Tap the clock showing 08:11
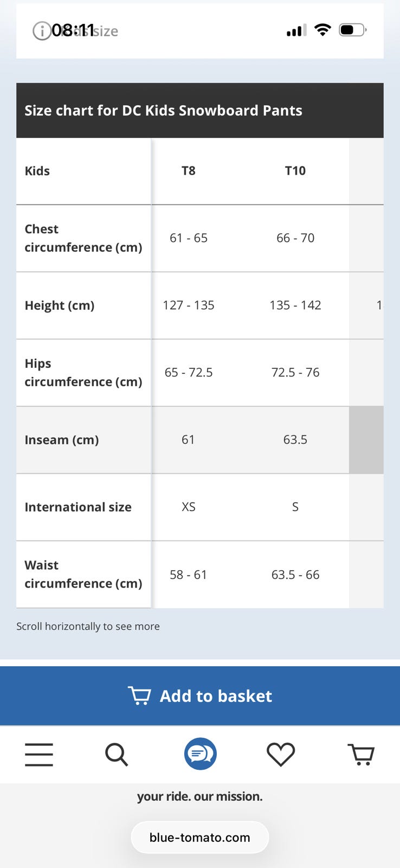The height and width of the screenshot is (868, 400). pyautogui.click(x=73, y=30)
